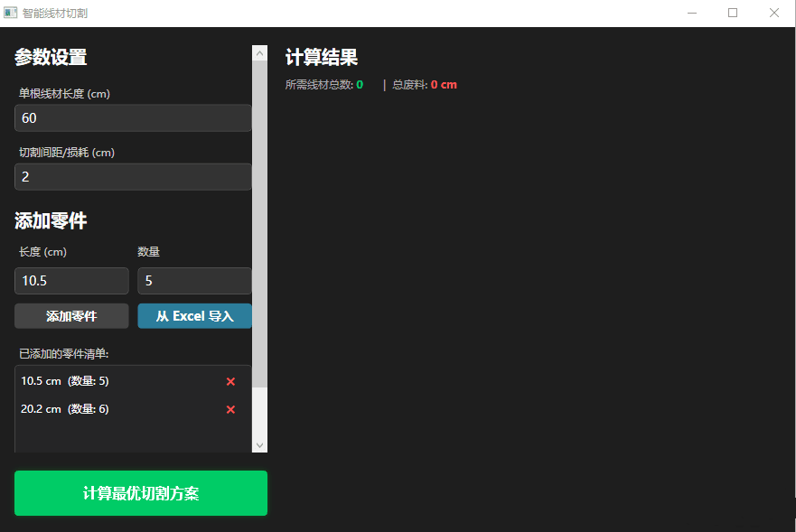This screenshot has width=796, height=532.
Task: Click the 添加零件 section heading
Action: (49, 220)
